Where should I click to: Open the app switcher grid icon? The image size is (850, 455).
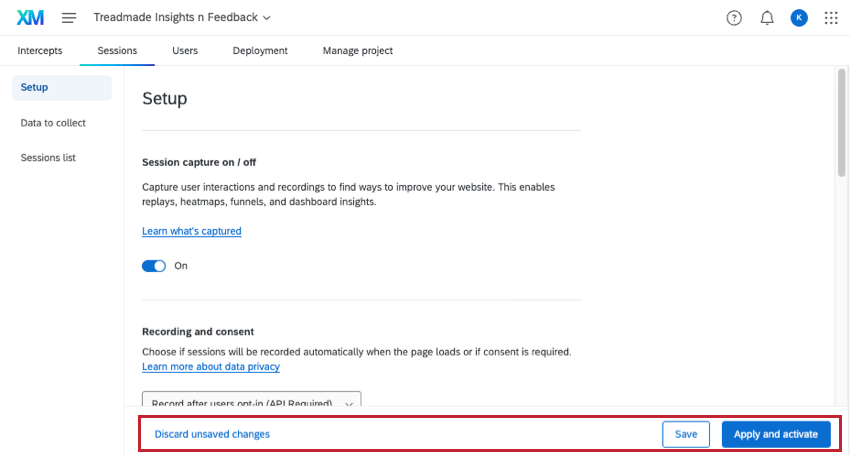click(831, 18)
